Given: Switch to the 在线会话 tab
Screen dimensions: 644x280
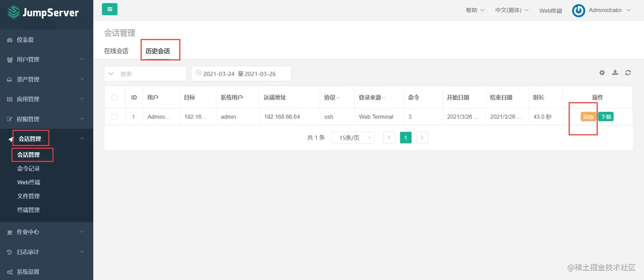Looking at the screenshot, I should [x=116, y=51].
